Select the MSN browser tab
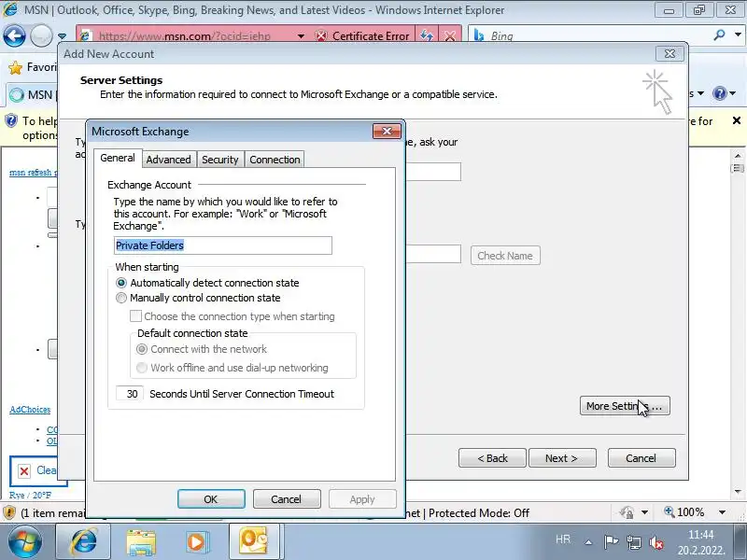747x560 pixels. 32,95
